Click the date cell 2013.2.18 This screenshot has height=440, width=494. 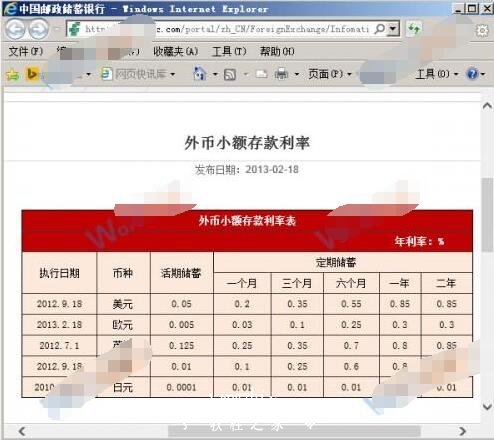pyautogui.click(x=59, y=325)
